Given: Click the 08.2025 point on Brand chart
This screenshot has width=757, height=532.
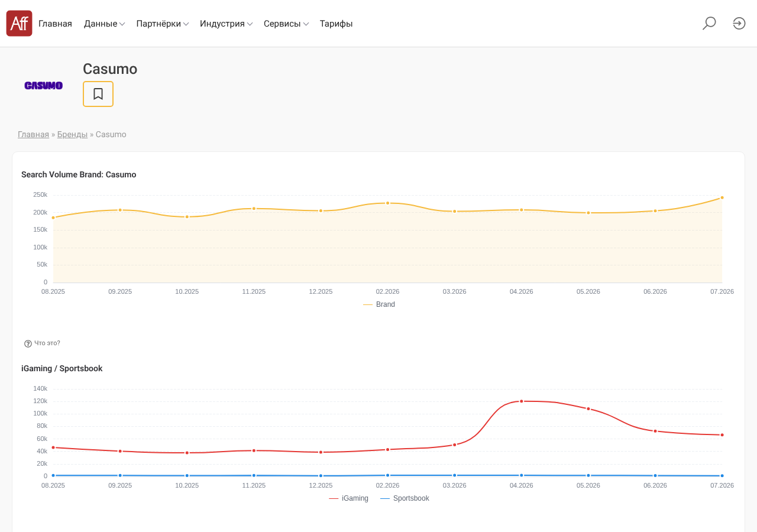Looking at the screenshot, I should coord(53,218).
